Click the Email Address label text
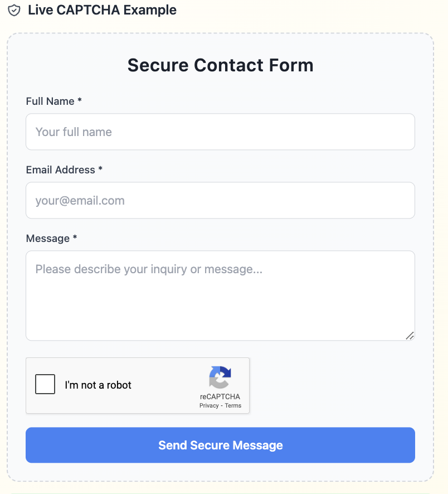 coord(60,170)
